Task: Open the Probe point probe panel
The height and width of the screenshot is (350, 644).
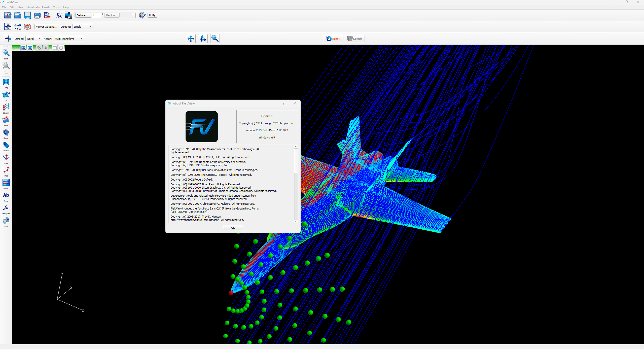Action: click(x=6, y=184)
